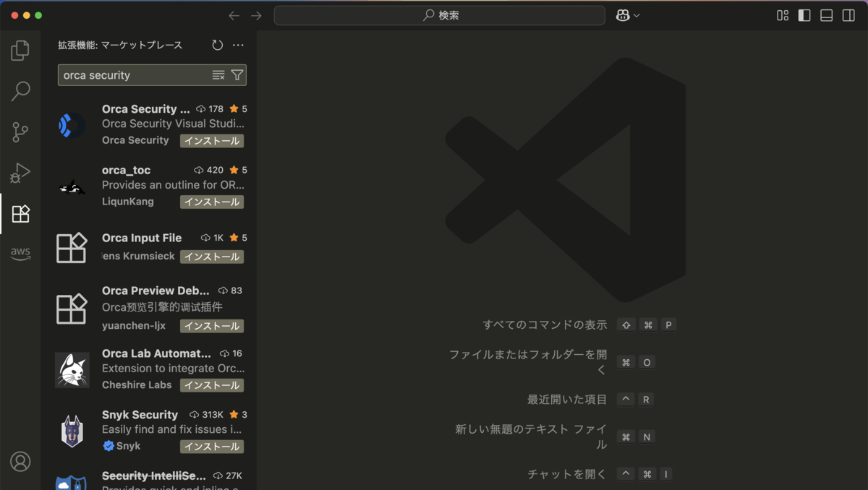
Task: Click the Snyk verified publisher badge
Action: click(109, 446)
